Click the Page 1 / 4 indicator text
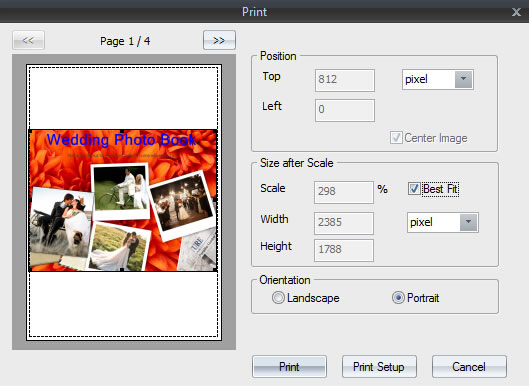Image resolution: width=529 pixels, height=386 pixels. pos(125,41)
